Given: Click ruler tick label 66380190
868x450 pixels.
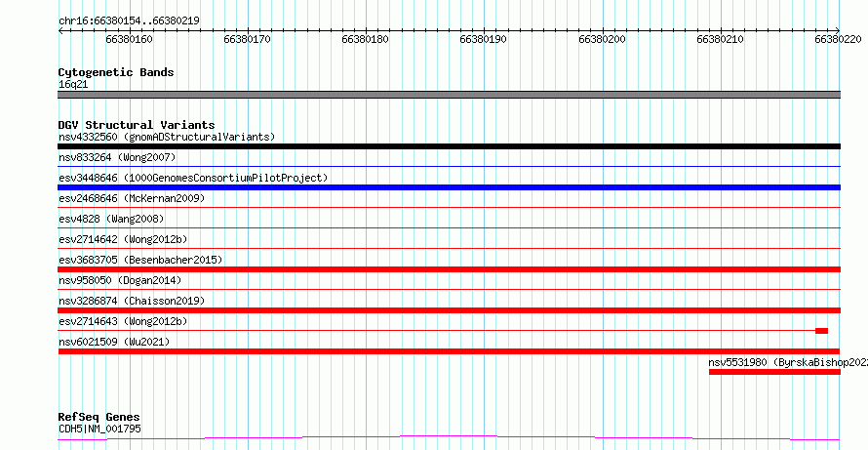Looking at the screenshot, I should coord(484,39).
